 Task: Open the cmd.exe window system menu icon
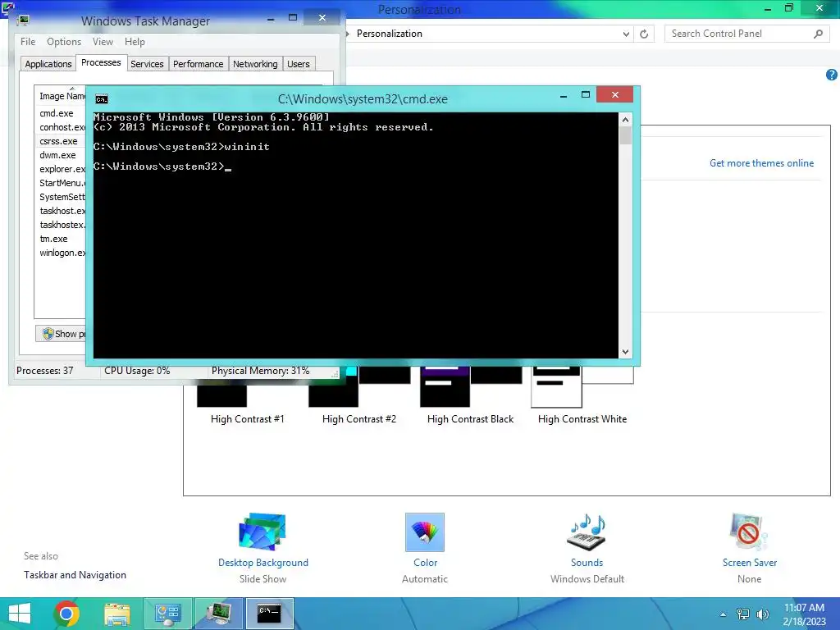coord(101,99)
